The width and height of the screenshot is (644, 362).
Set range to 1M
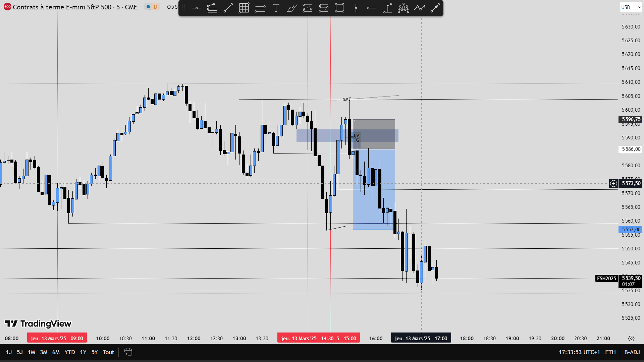[x=31, y=352]
